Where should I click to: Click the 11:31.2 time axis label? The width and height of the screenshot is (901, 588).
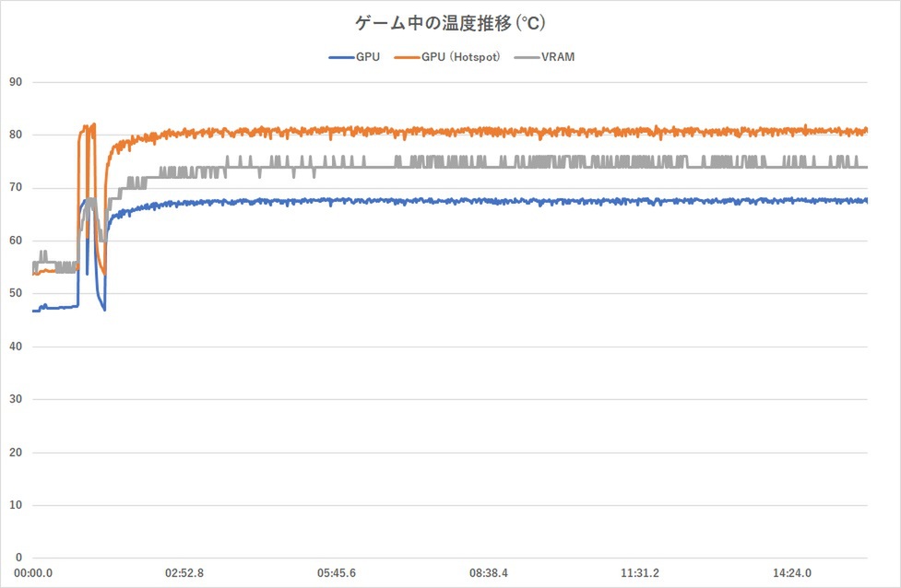640,573
